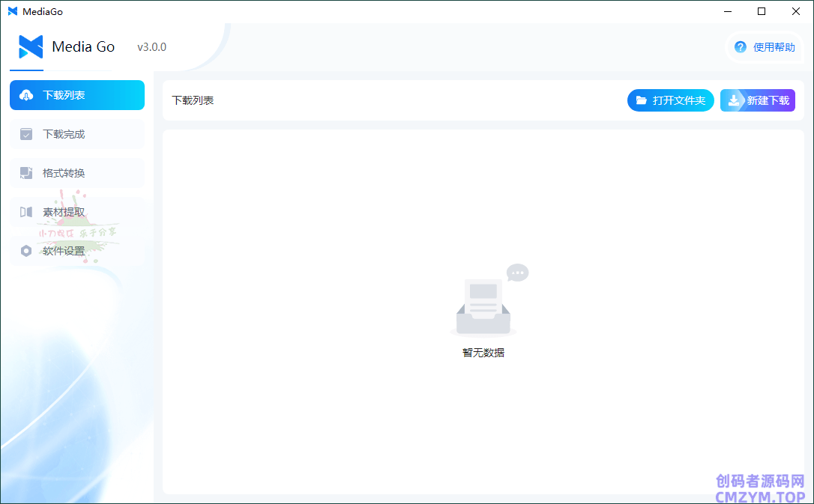Maximize the MediaGo window

point(762,11)
